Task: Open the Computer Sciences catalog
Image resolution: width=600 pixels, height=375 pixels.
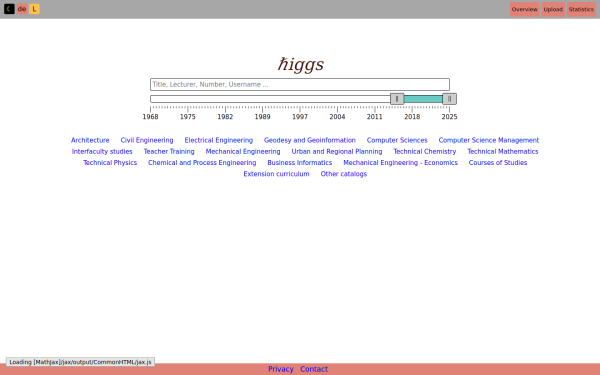Action: pyautogui.click(x=397, y=140)
